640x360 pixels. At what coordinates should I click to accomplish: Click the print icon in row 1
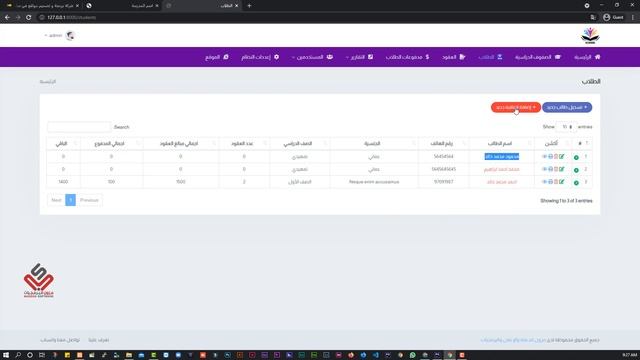550,157
